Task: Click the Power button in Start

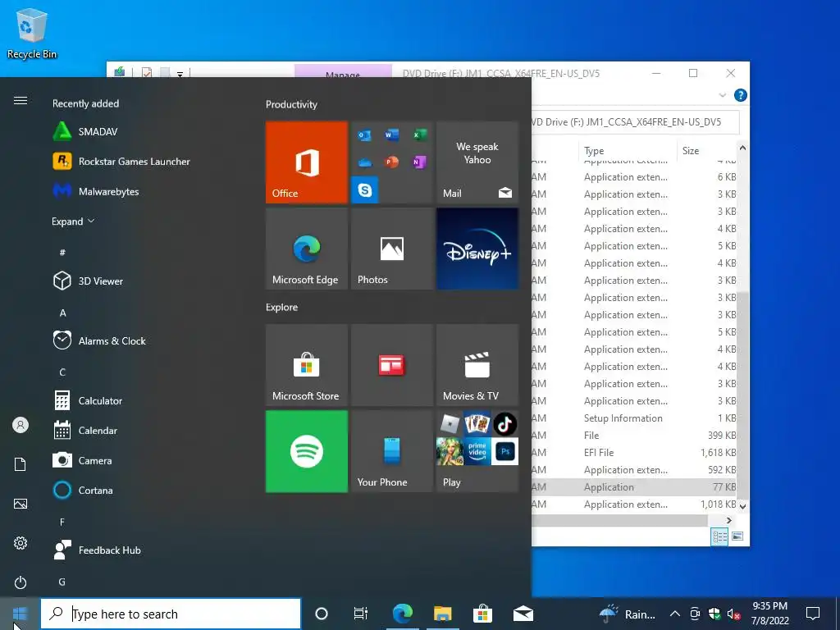Action: point(21,582)
